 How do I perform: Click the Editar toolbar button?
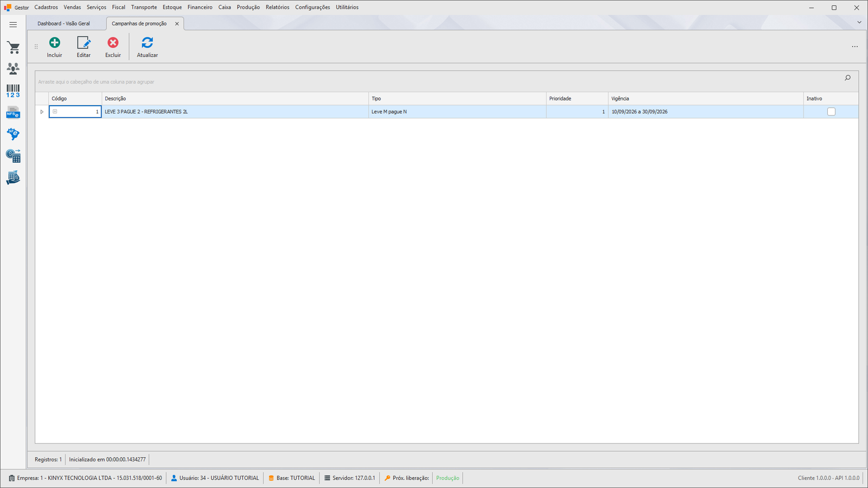(84, 47)
